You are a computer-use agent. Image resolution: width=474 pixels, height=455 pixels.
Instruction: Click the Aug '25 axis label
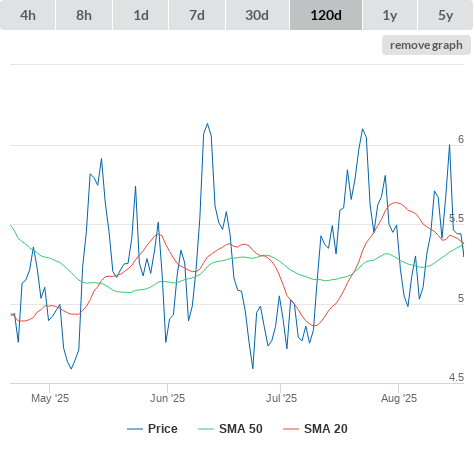pyautogui.click(x=399, y=398)
